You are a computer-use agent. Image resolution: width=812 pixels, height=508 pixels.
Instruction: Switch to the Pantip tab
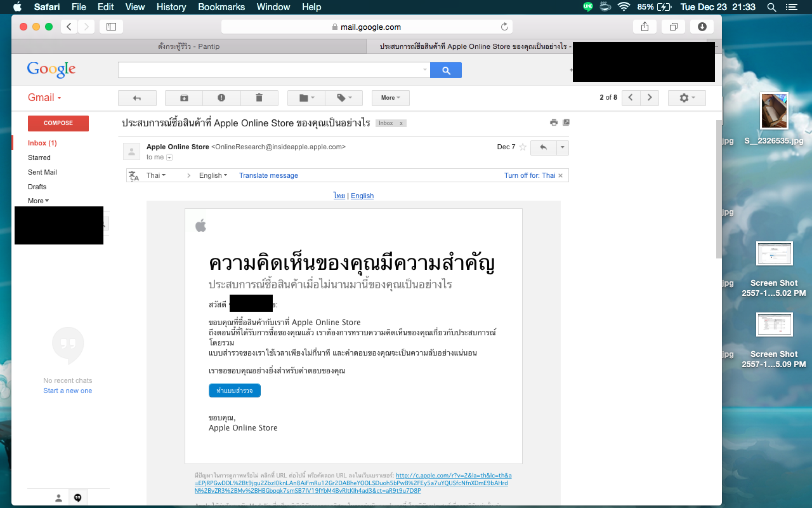[x=189, y=46]
